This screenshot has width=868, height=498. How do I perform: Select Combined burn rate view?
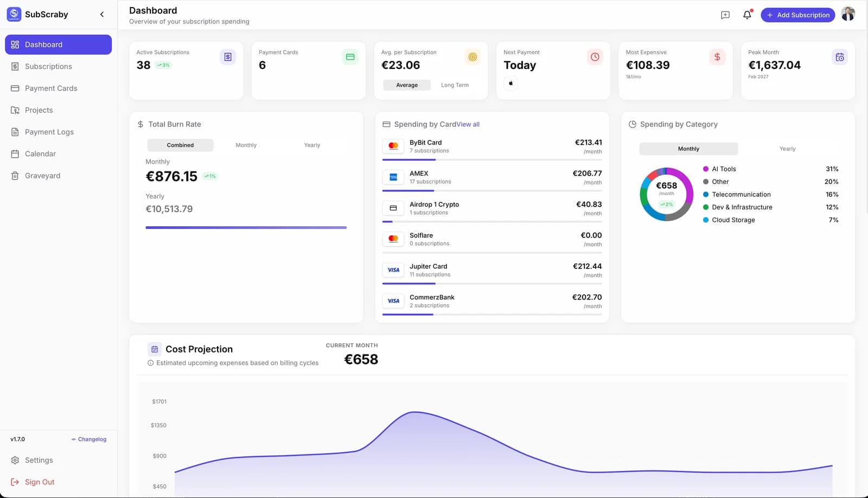180,145
